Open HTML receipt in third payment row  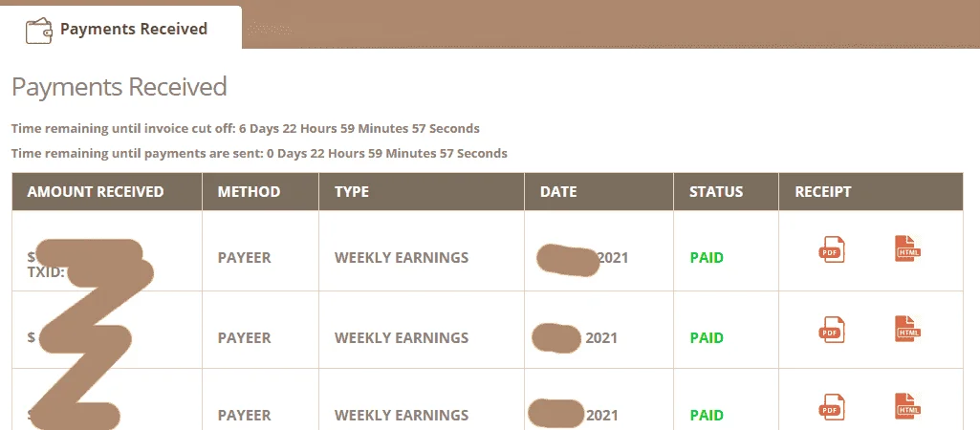pos(908,405)
